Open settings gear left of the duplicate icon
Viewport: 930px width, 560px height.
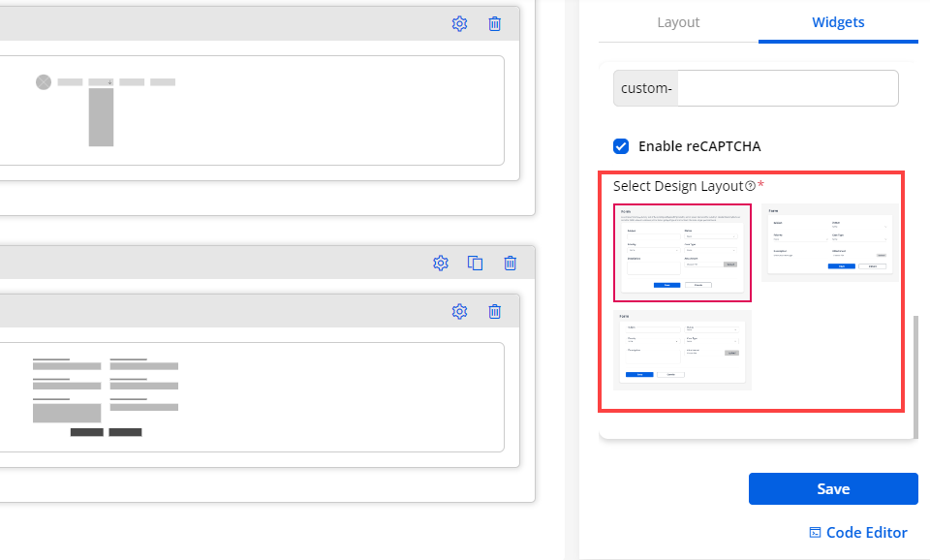440,263
